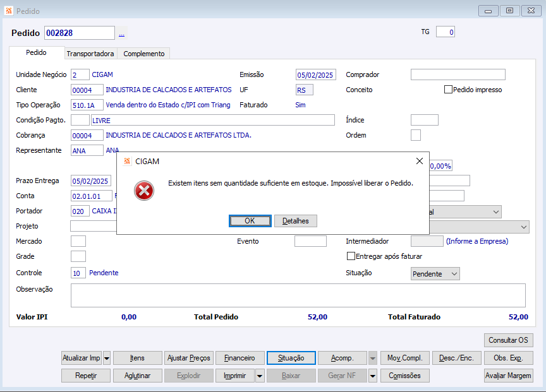The height and width of the screenshot is (392, 546).
Task: Click the Acomp. button
Action: pos(343,358)
